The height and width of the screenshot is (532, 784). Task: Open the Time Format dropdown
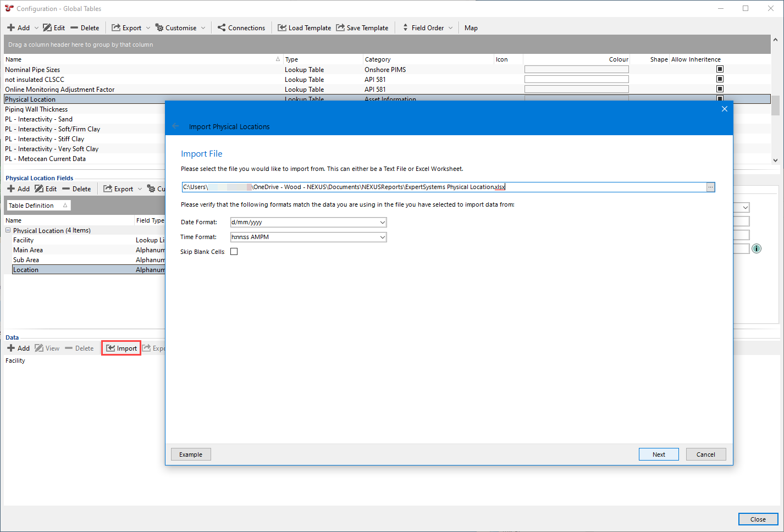coord(383,237)
